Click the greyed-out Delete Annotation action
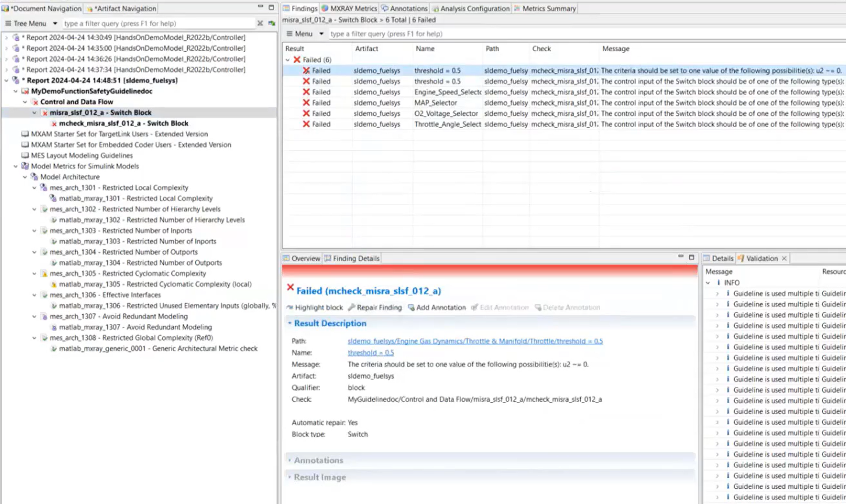The width and height of the screenshot is (846, 504). click(566, 308)
